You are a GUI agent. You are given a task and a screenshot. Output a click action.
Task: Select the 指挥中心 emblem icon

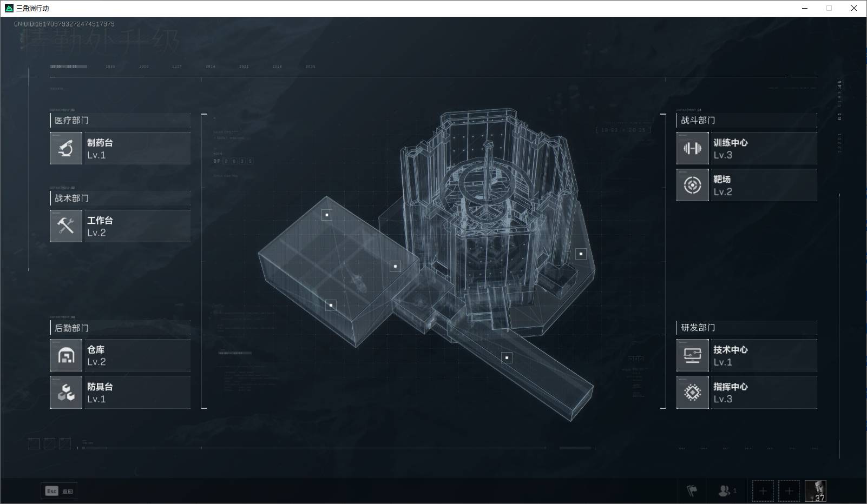(x=692, y=393)
